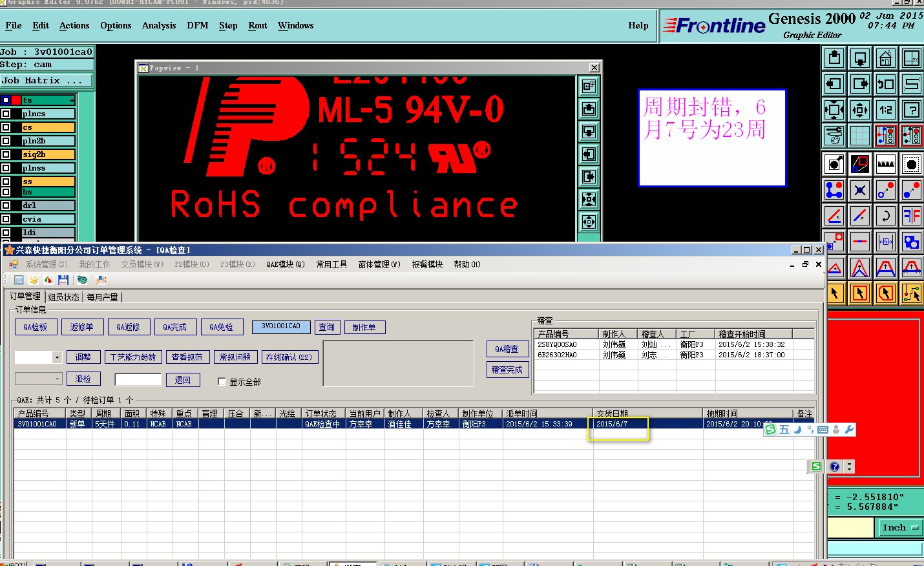Toggle visibility box of layer sig2b
Screen dimensions: 924x566
click(6, 154)
